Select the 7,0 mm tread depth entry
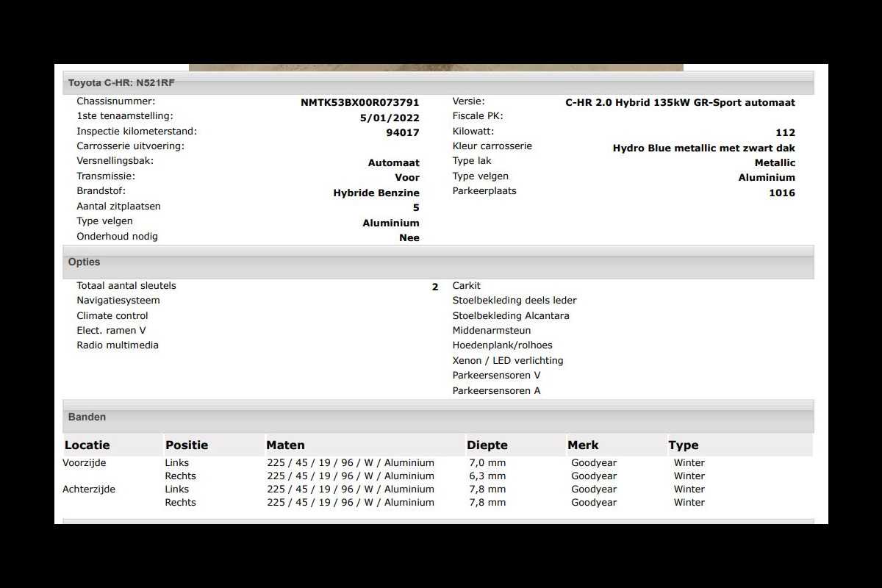The height and width of the screenshot is (588, 882). pyautogui.click(x=487, y=463)
